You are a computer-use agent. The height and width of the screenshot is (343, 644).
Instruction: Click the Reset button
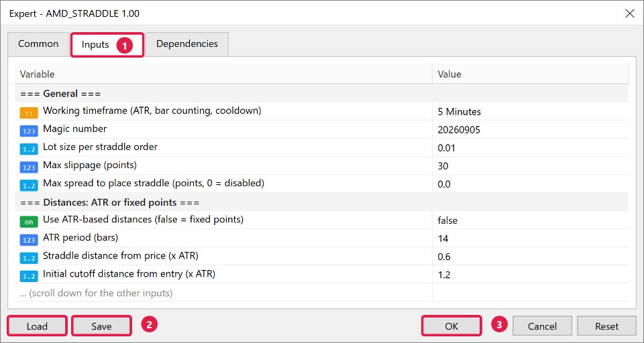click(606, 326)
